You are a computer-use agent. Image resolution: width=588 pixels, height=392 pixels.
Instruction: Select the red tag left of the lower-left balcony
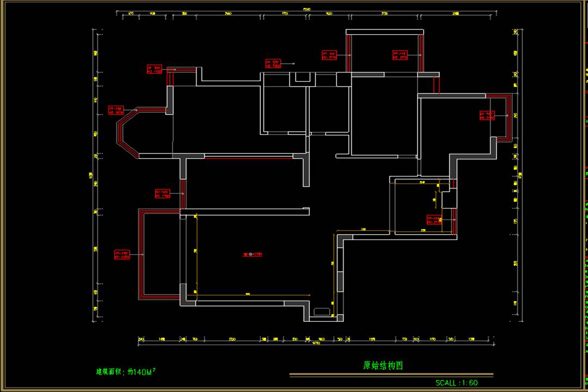pyautogui.click(x=122, y=255)
